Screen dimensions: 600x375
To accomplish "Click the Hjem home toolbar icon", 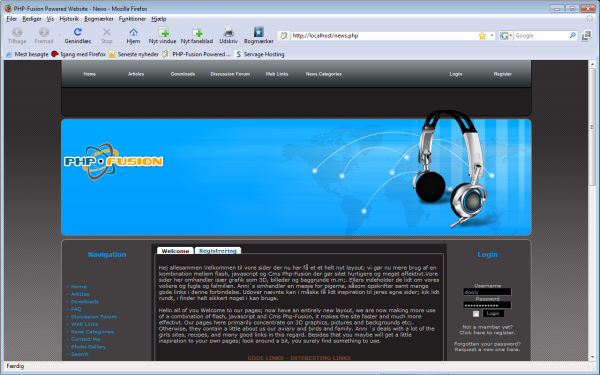I will (x=133, y=32).
